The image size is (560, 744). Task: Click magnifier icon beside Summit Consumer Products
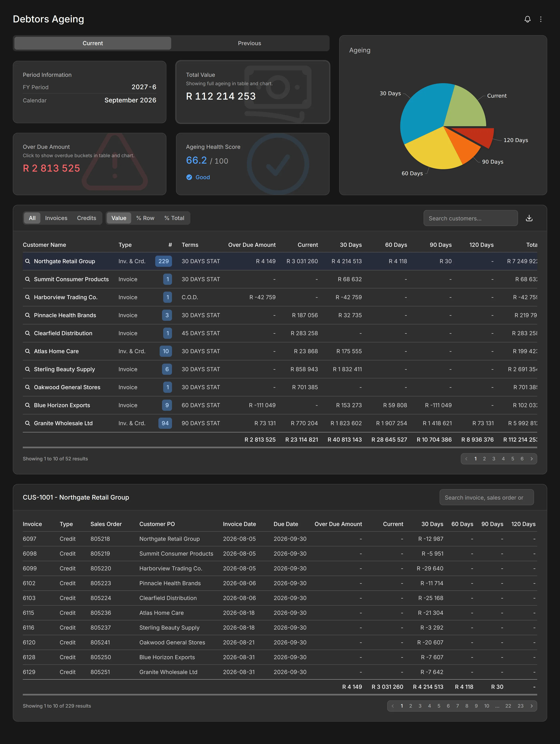(28, 279)
